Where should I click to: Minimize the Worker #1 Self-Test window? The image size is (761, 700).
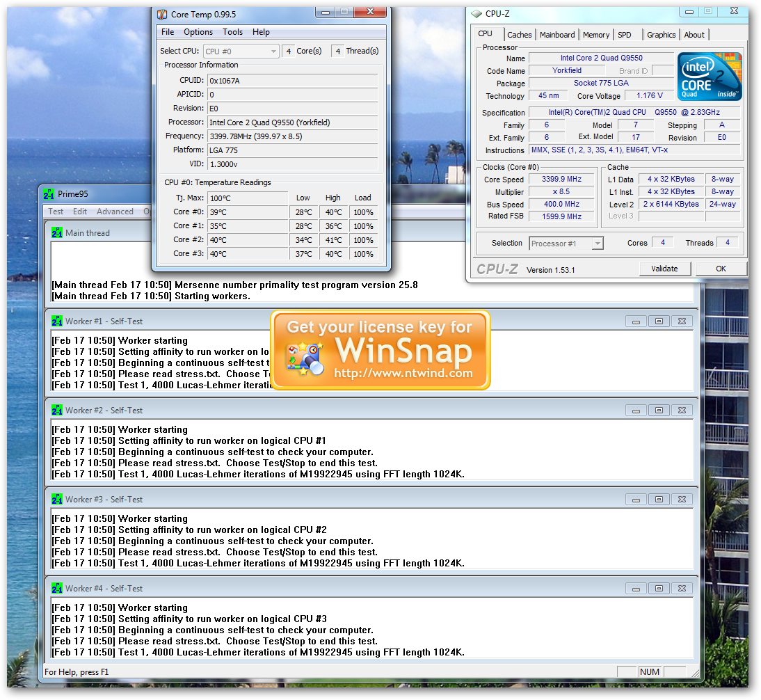(x=635, y=321)
